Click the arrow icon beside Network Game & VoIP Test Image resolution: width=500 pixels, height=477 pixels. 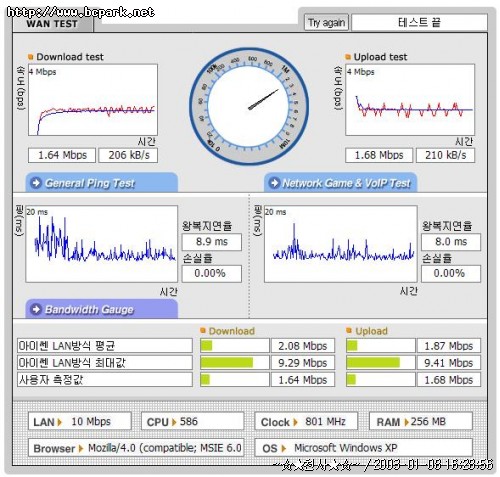[x=274, y=183]
